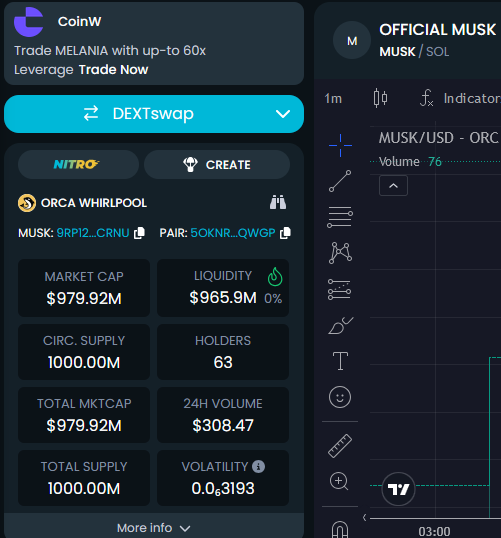Viewport: 501px width, 538px height.
Task: Open the 5OKNR...QWGP pair address link
Action: coord(233,233)
